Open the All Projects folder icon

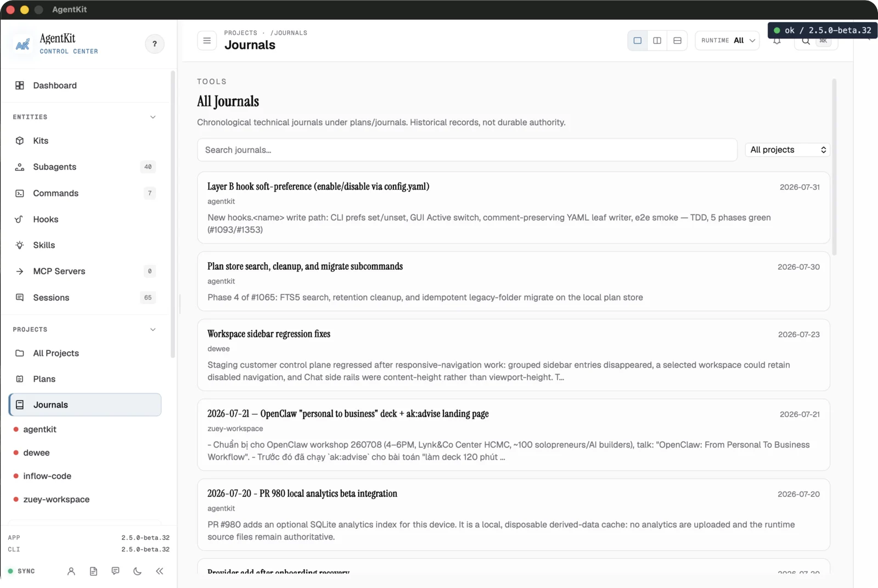pos(20,353)
